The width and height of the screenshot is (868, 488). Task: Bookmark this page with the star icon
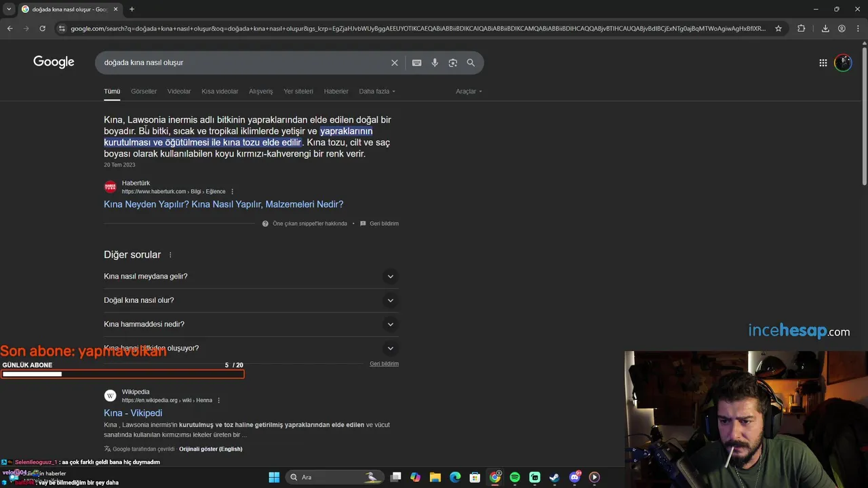coord(778,28)
